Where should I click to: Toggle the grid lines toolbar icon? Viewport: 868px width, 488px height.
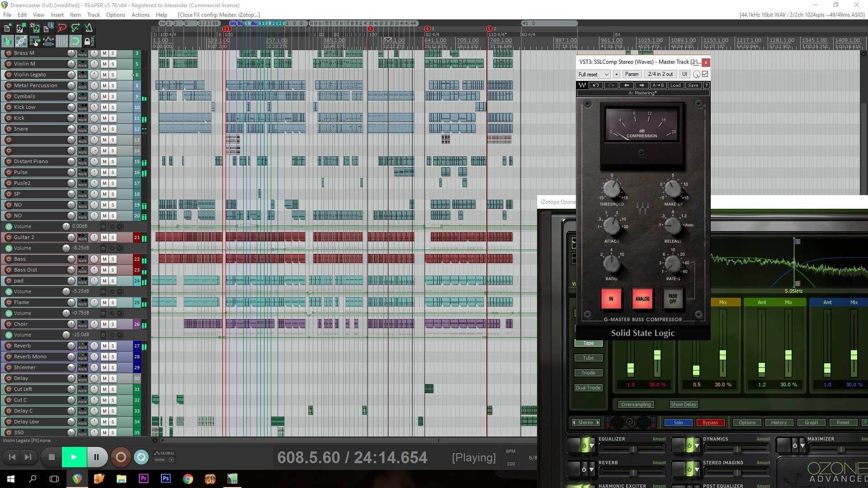[x=61, y=42]
